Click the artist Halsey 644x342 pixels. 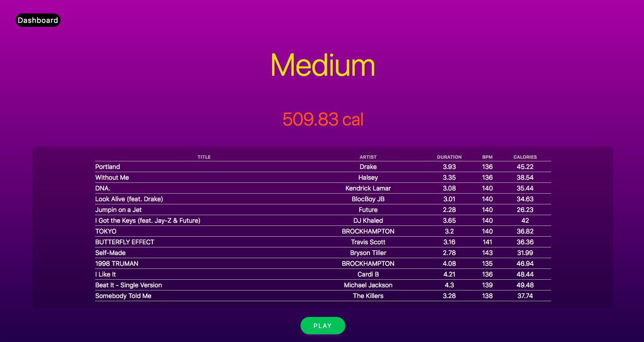pos(368,177)
